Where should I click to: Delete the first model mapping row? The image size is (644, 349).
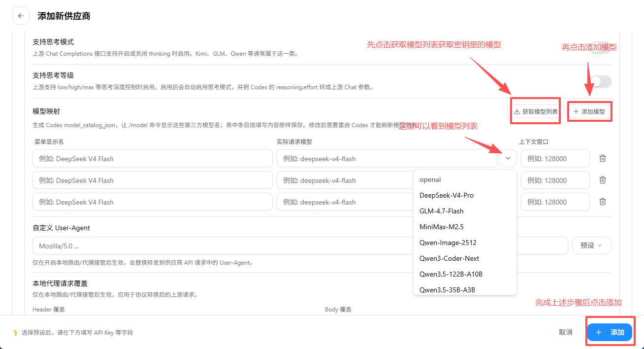pos(602,158)
